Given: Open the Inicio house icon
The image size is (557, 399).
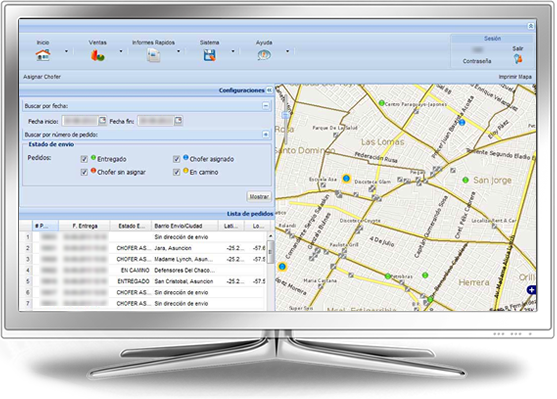Looking at the screenshot, I should pyautogui.click(x=43, y=55).
